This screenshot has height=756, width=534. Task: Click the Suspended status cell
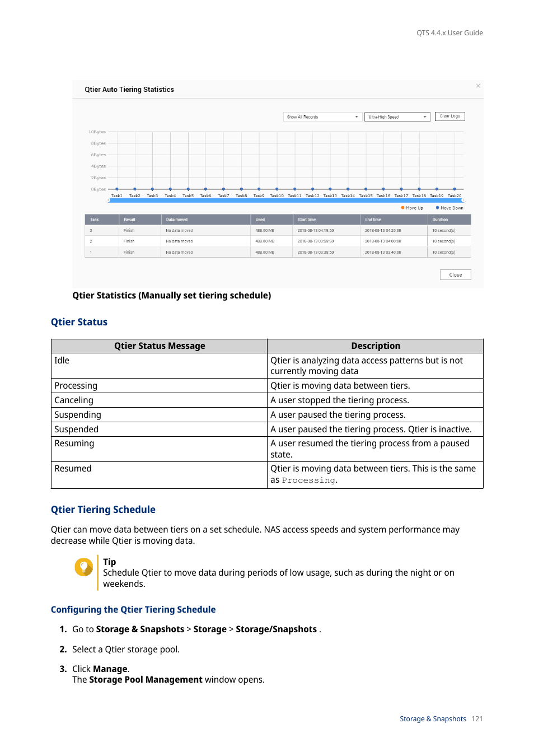pyautogui.click(x=159, y=430)
